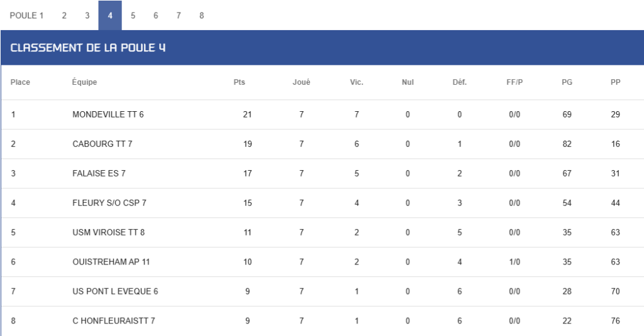Open the Poule 6 tab
644x336 pixels.
tap(156, 16)
